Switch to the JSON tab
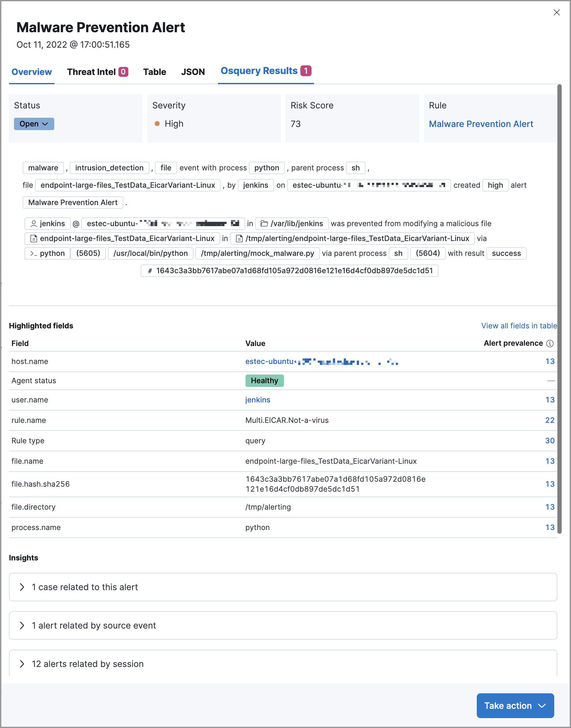This screenshot has height=728, width=571. (x=193, y=72)
